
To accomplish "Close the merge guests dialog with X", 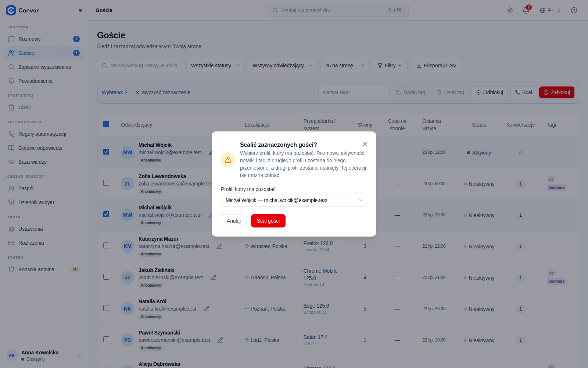I will tap(365, 144).
